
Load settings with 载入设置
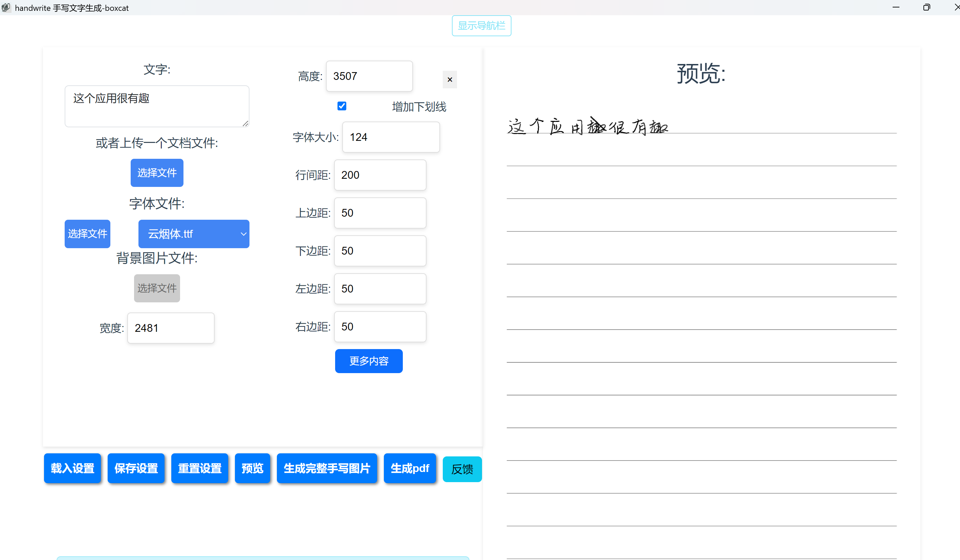coord(72,468)
